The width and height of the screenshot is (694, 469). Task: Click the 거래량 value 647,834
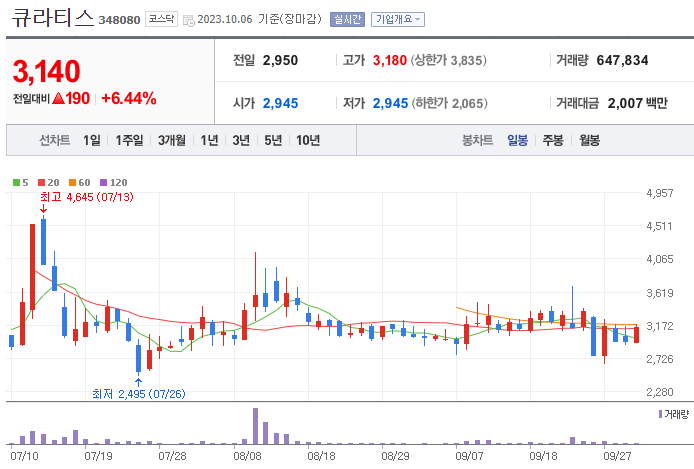pyautogui.click(x=622, y=60)
